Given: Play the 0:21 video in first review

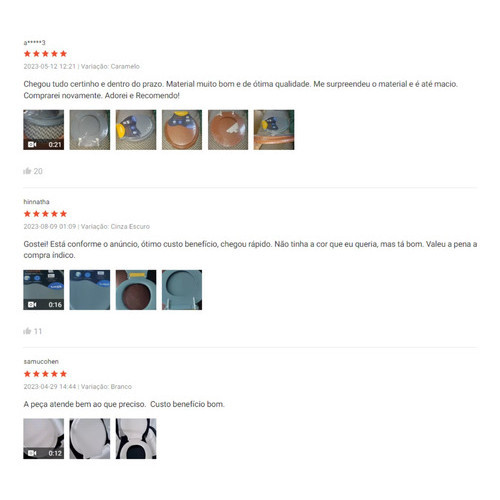Looking at the screenshot, I should pyautogui.click(x=44, y=130).
